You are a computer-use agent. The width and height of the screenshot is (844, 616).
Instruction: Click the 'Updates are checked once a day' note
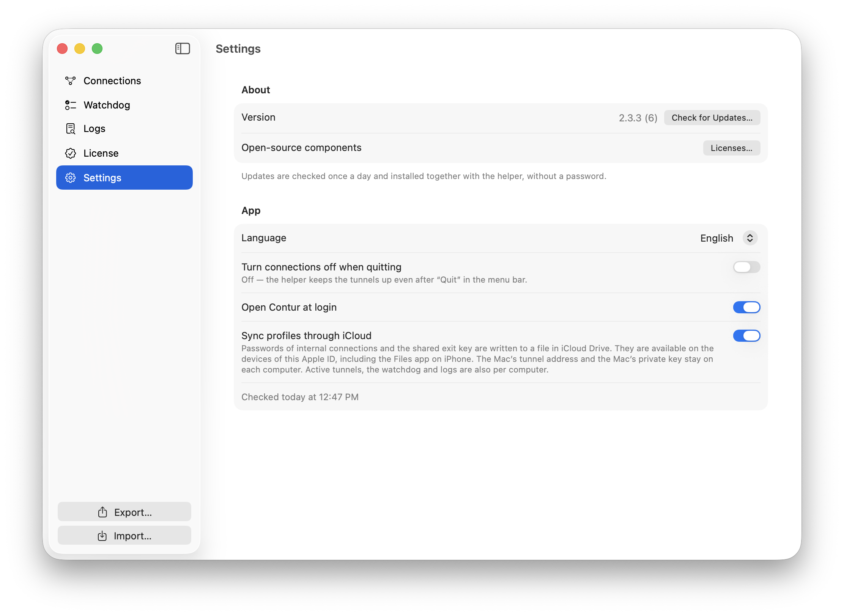point(424,176)
